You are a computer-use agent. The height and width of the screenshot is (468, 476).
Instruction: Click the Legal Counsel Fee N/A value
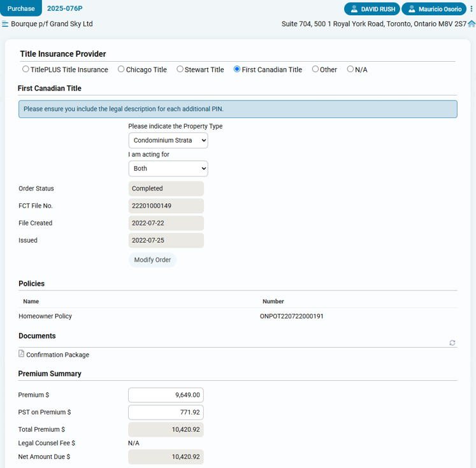tap(134, 443)
